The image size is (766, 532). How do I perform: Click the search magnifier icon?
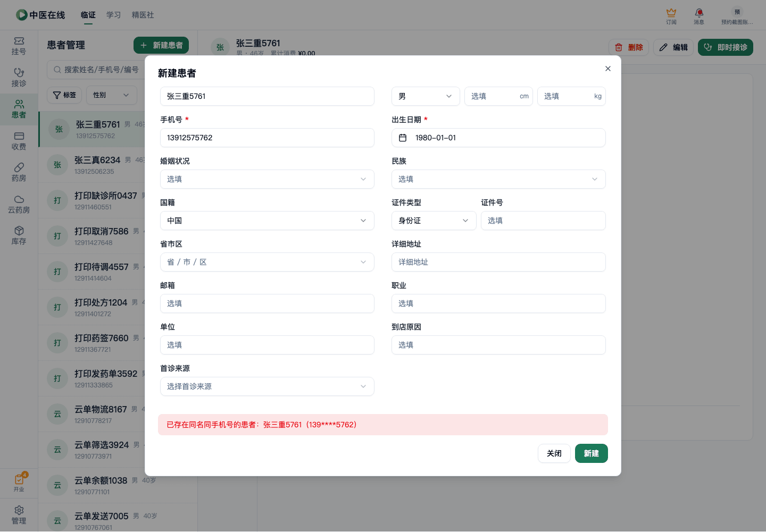[x=57, y=70]
